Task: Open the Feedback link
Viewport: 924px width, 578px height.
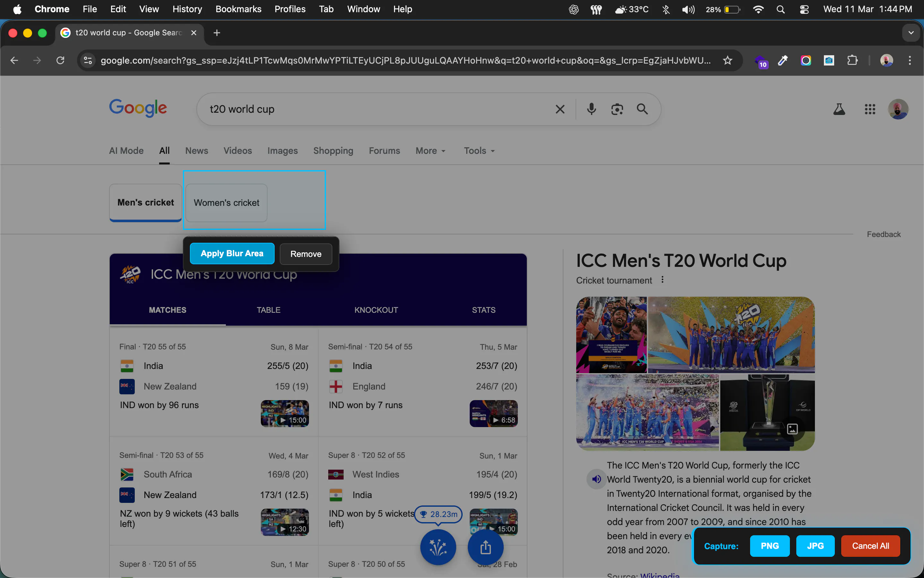Action: tap(884, 234)
